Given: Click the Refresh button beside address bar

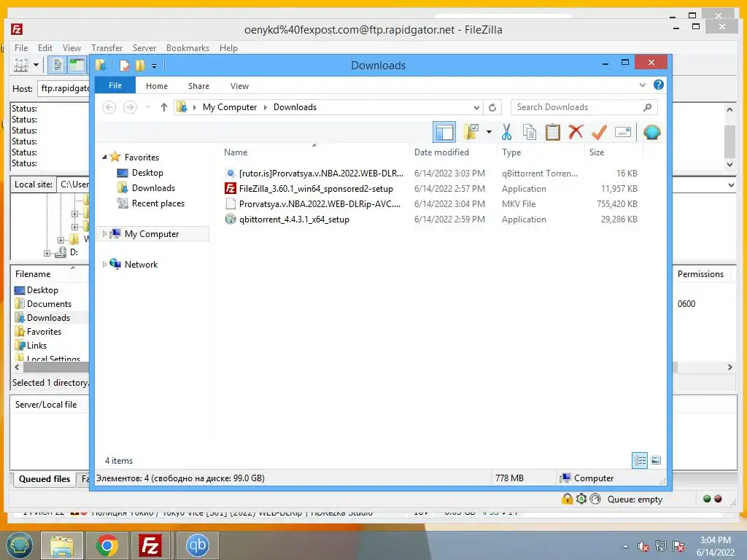Looking at the screenshot, I should [x=492, y=107].
